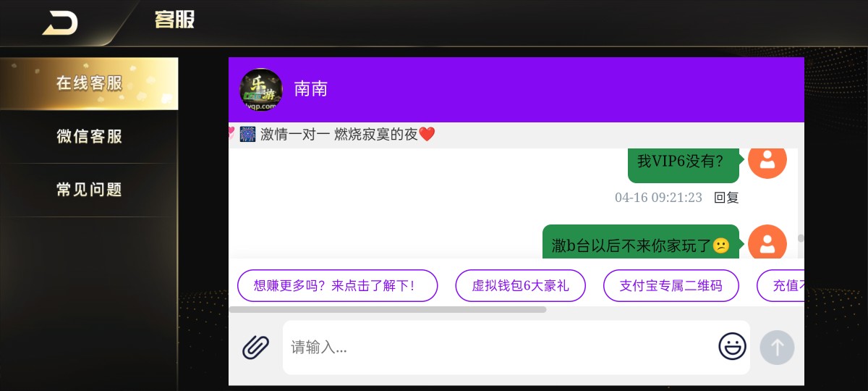Switch to the 微信客服 tab
Viewport: 868px width, 391px height.
coord(89,136)
